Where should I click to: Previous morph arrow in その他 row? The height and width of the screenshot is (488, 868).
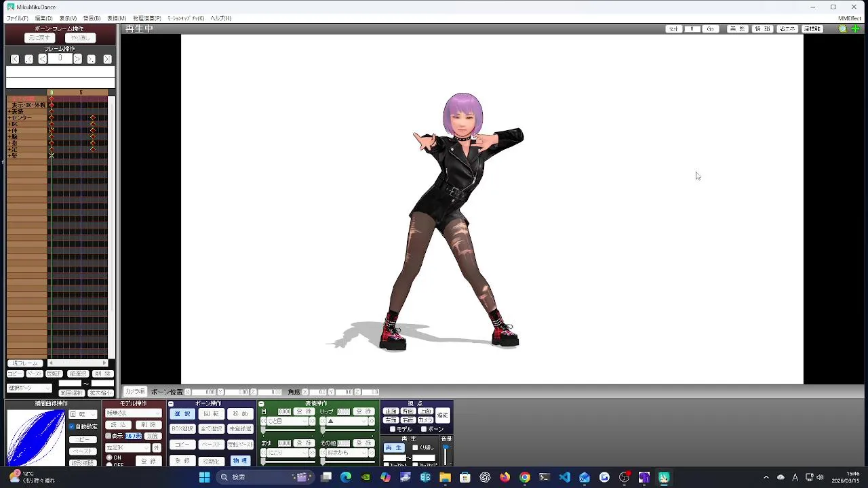point(322,453)
